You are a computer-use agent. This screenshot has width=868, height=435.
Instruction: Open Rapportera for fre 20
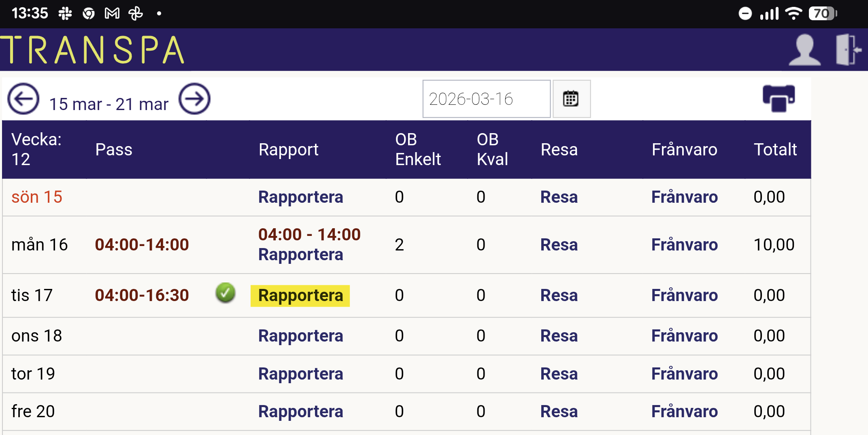(x=300, y=412)
